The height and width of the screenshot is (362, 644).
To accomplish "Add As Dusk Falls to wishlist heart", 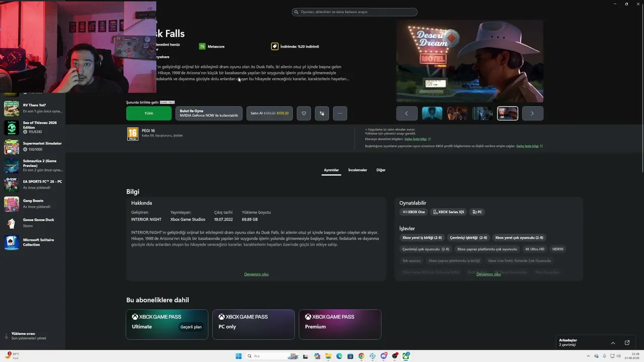I will [x=304, y=113].
